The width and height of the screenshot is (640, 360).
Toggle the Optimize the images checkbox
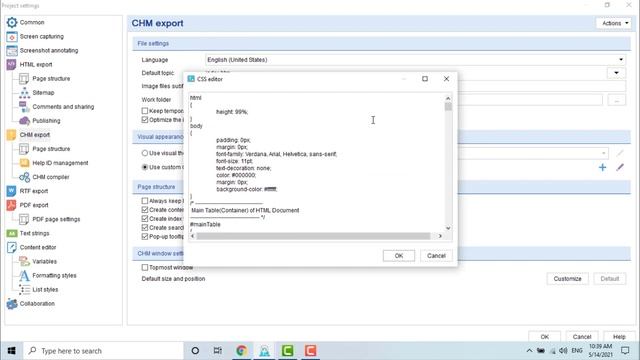click(145, 120)
